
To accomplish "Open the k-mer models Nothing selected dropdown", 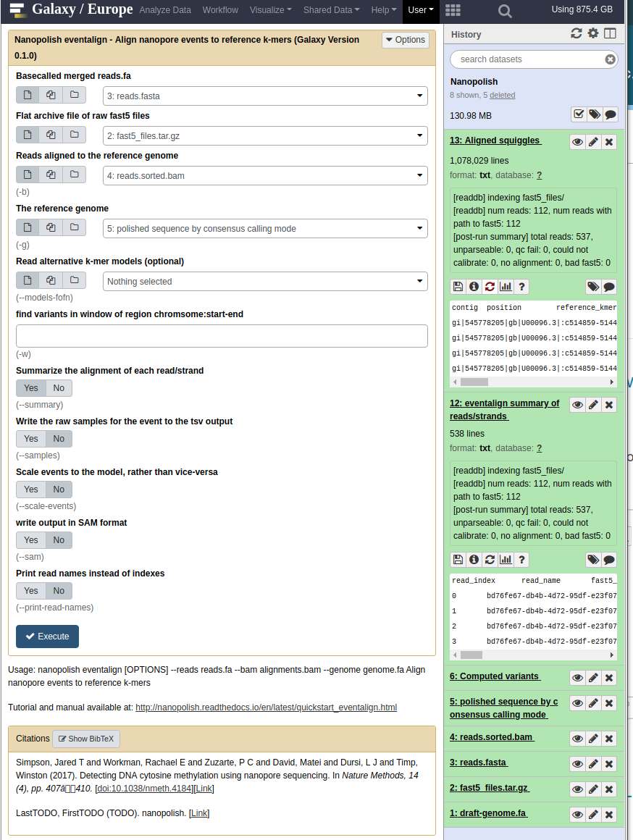I will tap(265, 281).
